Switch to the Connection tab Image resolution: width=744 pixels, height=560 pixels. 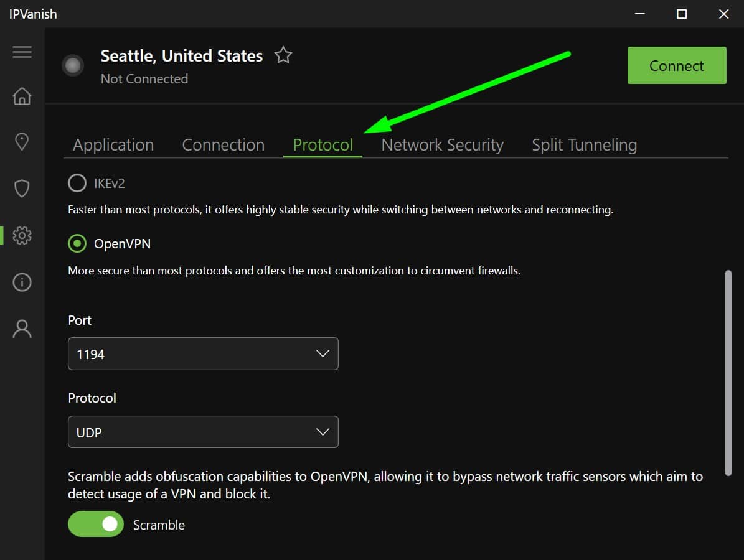point(223,145)
